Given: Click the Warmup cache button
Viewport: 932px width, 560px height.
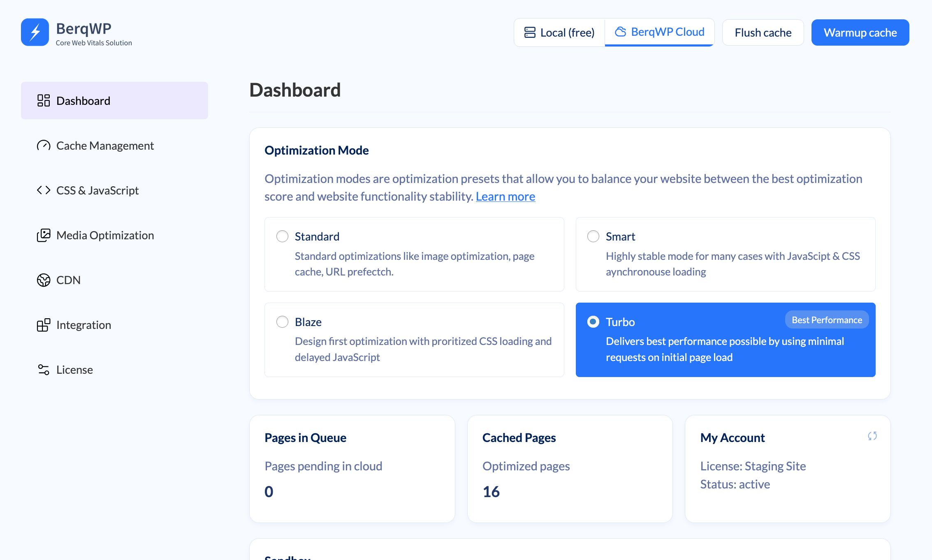Looking at the screenshot, I should pyautogui.click(x=860, y=32).
